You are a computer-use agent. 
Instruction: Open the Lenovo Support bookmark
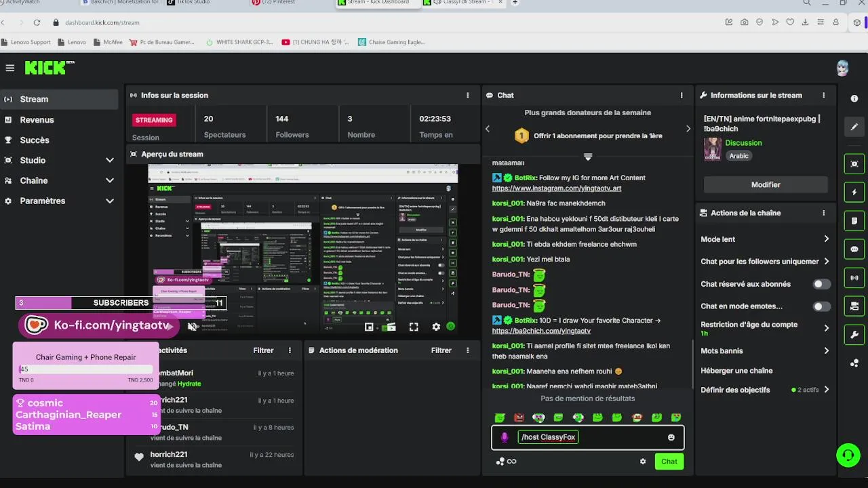26,42
